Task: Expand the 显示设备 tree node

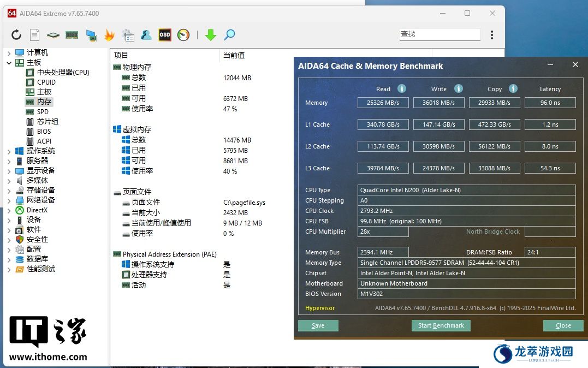Action: pos(9,171)
